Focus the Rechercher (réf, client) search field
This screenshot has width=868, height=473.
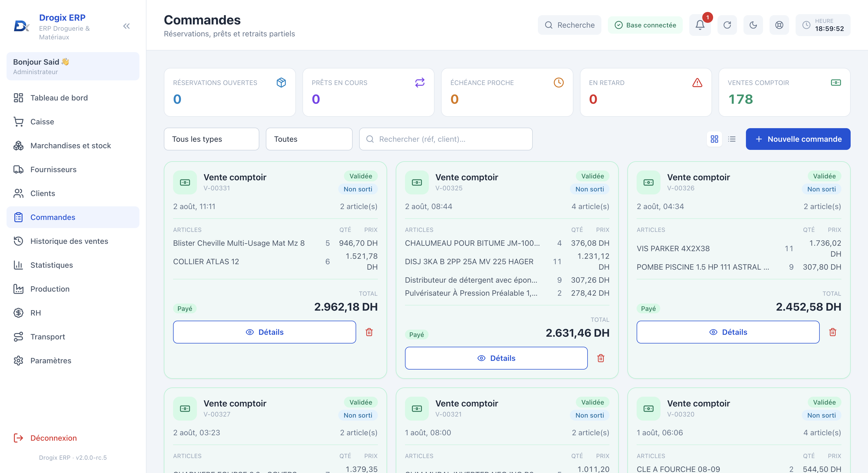[x=445, y=139]
